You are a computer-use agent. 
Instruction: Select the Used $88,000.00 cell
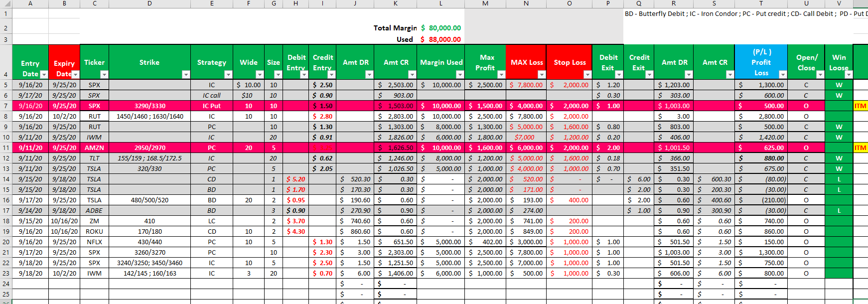point(440,39)
